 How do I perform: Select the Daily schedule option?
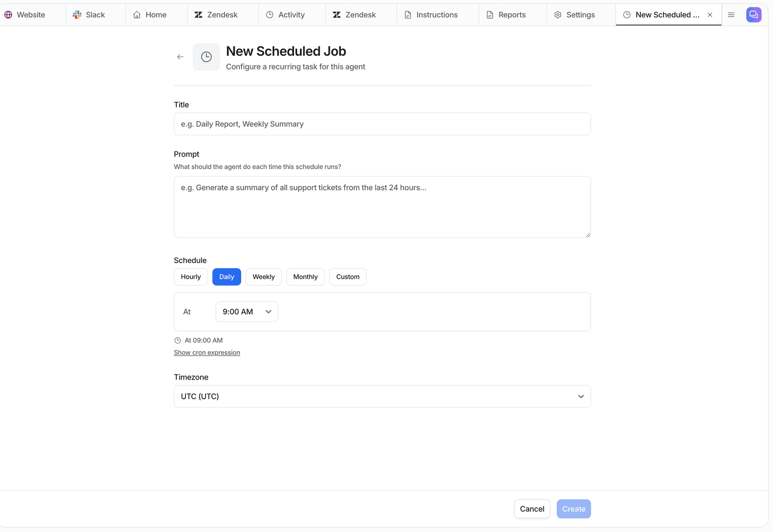[227, 277]
